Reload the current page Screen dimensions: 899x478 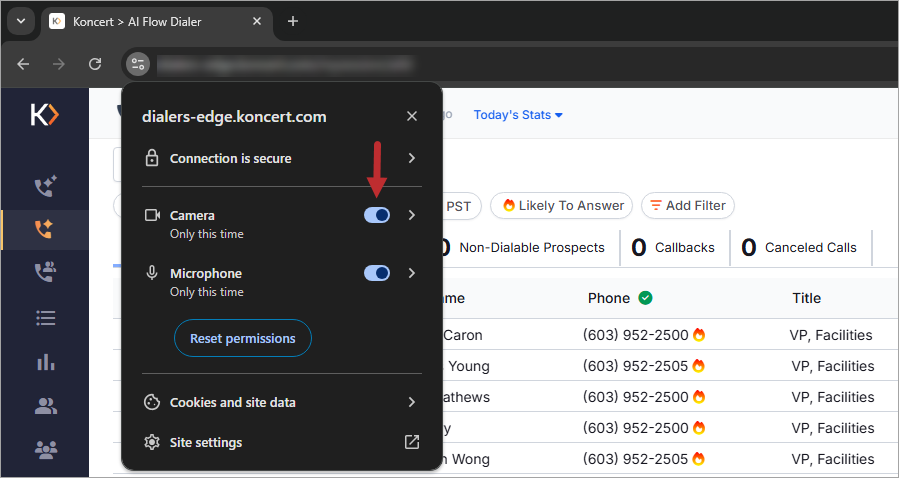pos(95,64)
